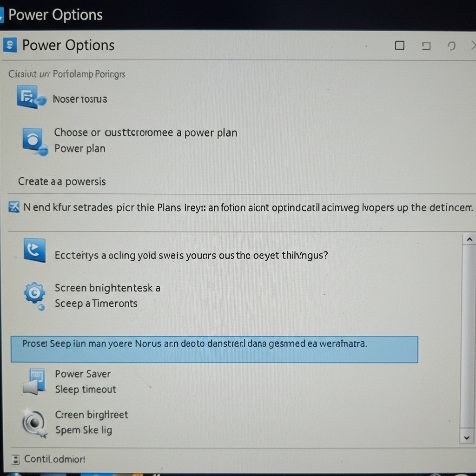Click icon next to 'N end kfur setrades' notice
Image resolution: width=476 pixels, height=476 pixels.
coord(14,207)
